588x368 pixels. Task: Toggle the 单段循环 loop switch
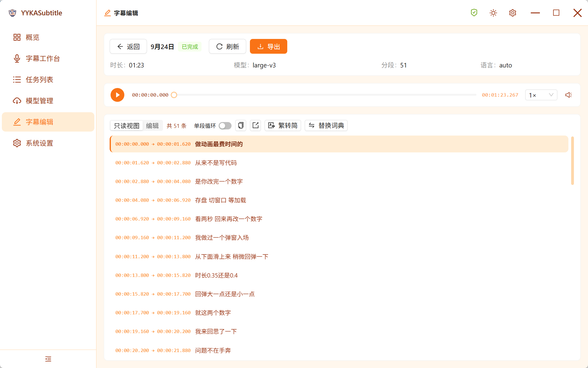(225, 126)
